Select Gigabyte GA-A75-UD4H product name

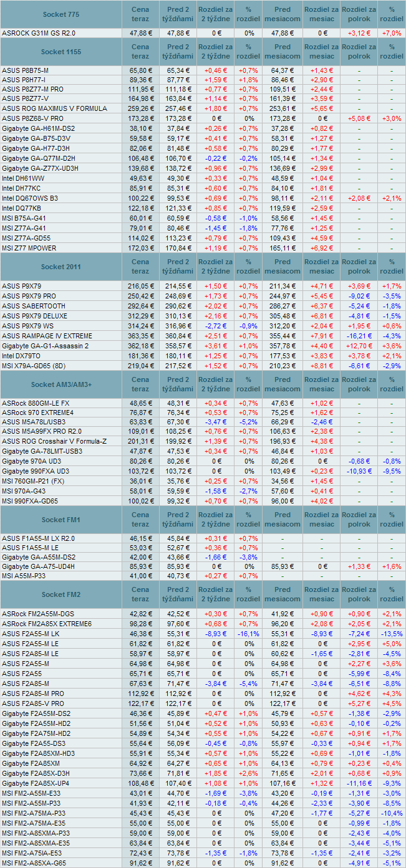pos(38,566)
